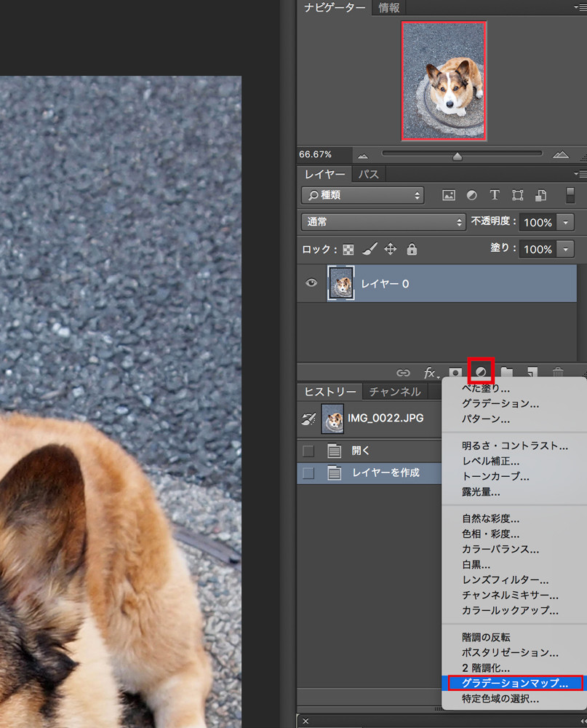Filter layers by smart object icon

pos(540,195)
